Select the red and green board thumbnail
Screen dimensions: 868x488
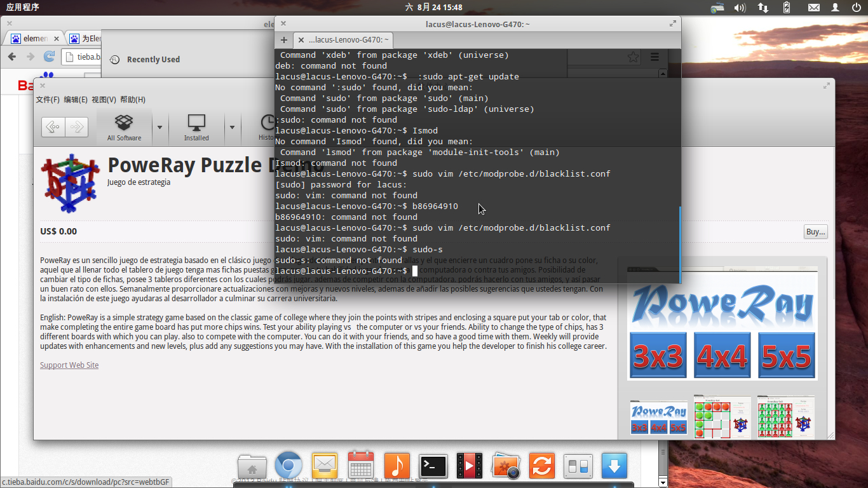click(x=722, y=417)
